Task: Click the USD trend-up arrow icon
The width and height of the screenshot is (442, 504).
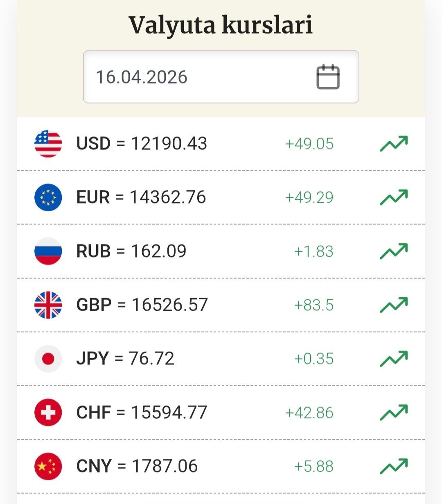Action: coord(394,144)
